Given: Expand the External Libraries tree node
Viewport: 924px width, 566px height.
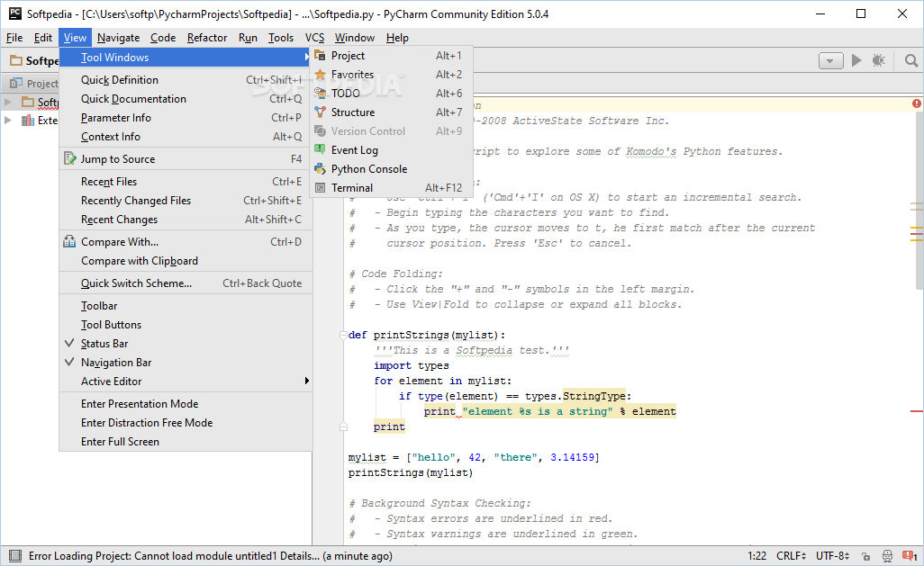Looking at the screenshot, I should pyautogui.click(x=8, y=121).
